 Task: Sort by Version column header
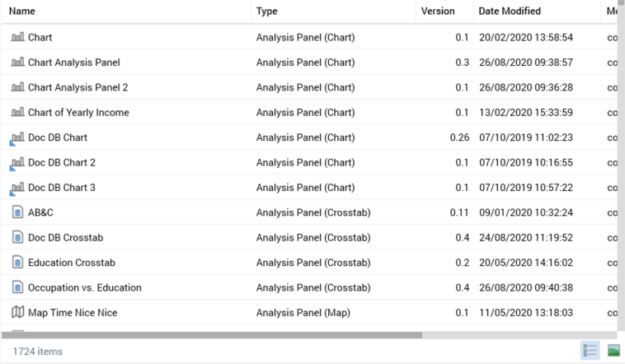438,11
